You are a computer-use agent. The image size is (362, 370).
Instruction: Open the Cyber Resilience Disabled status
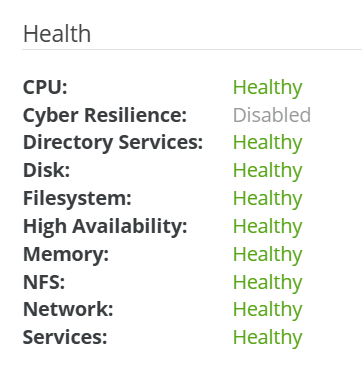(272, 115)
